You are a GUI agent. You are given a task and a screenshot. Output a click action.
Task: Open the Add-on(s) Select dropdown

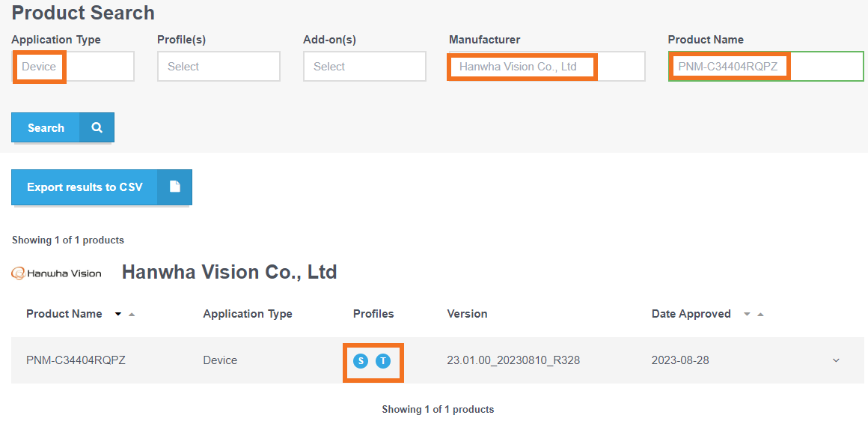[365, 67]
